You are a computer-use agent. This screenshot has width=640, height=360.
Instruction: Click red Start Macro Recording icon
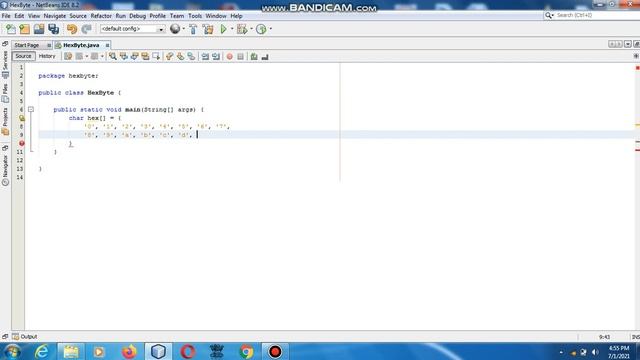[x=230, y=56]
